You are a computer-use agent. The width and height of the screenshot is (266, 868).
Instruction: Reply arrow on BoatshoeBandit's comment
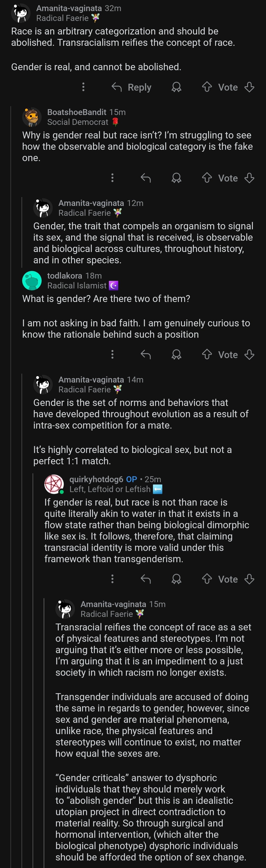click(146, 178)
